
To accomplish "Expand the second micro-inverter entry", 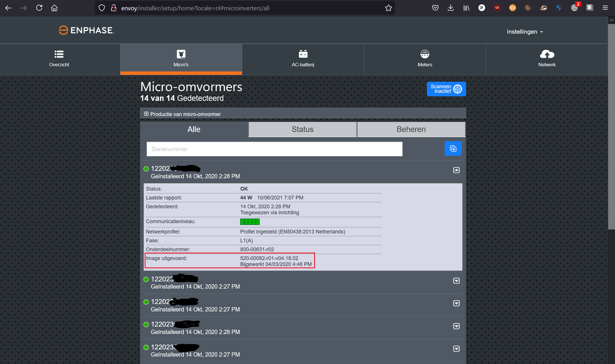I will pyautogui.click(x=456, y=281).
